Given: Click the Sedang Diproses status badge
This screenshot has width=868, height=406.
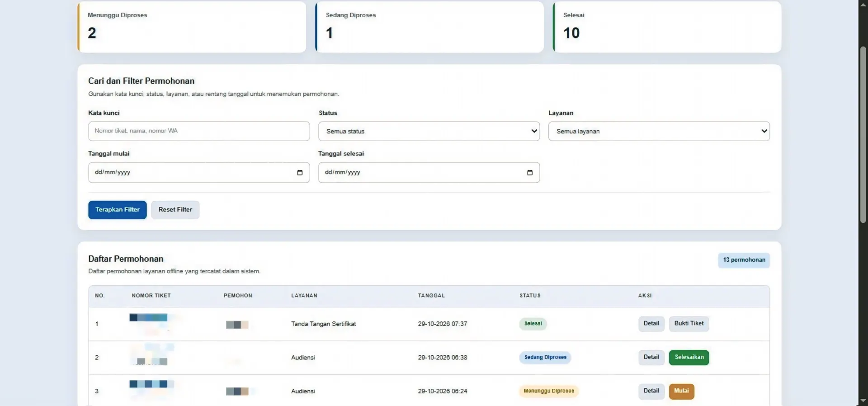Looking at the screenshot, I should pos(545,357).
